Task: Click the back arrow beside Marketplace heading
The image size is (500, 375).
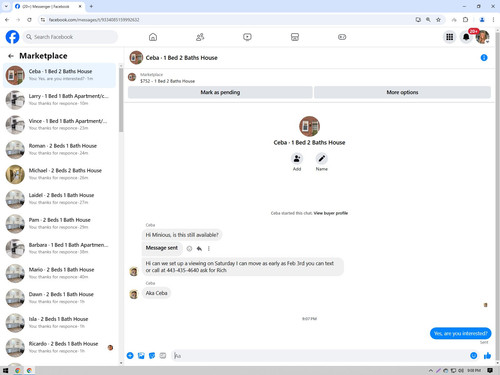Action: point(11,56)
